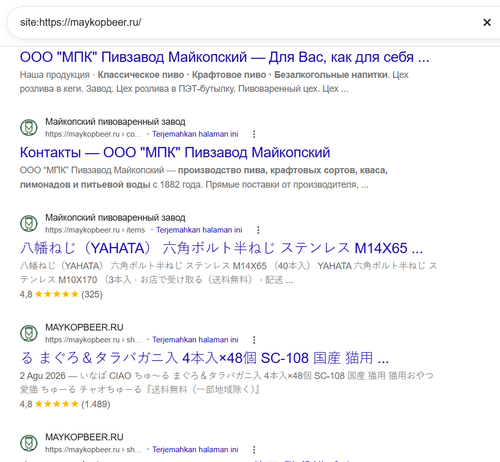Click 'Terjemahkan halaman ini' on the Контакты result
The height and width of the screenshot is (462, 500).
pos(195,134)
